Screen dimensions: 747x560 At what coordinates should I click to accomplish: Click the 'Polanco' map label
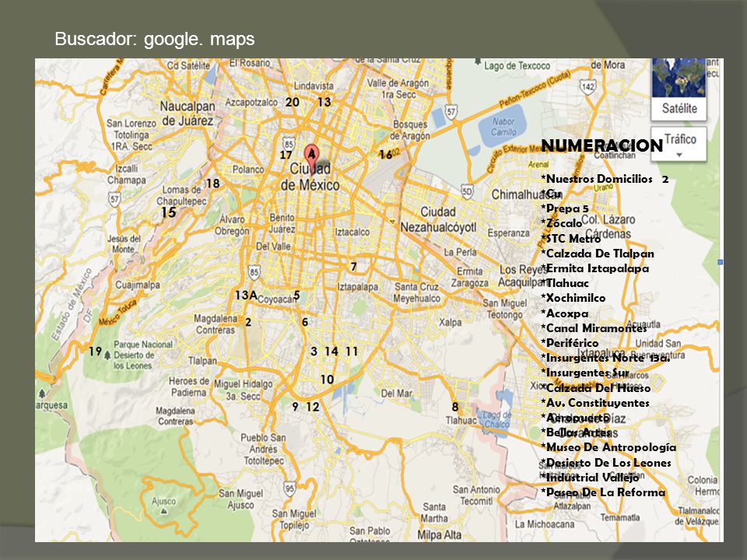pyautogui.click(x=248, y=170)
